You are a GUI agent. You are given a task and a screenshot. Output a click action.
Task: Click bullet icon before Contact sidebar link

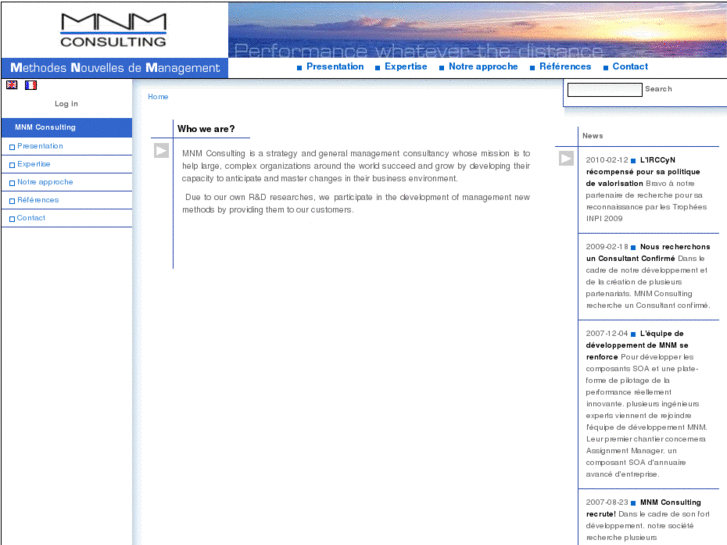coord(12,219)
